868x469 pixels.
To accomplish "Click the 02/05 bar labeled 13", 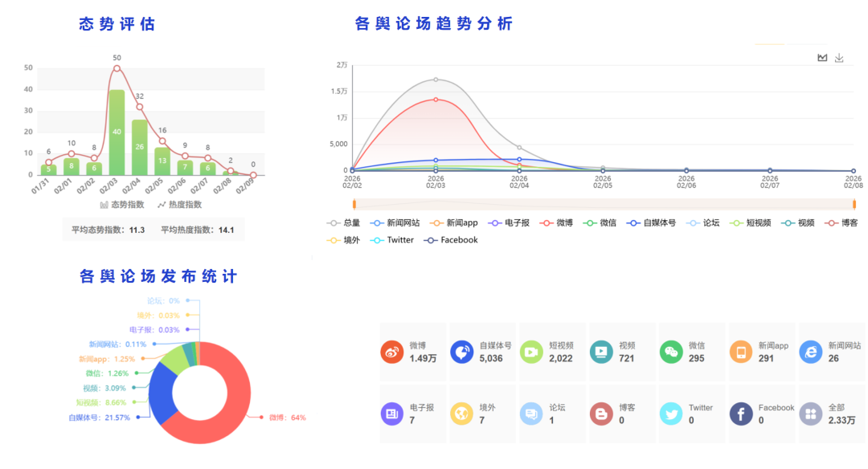I will pyautogui.click(x=162, y=161).
